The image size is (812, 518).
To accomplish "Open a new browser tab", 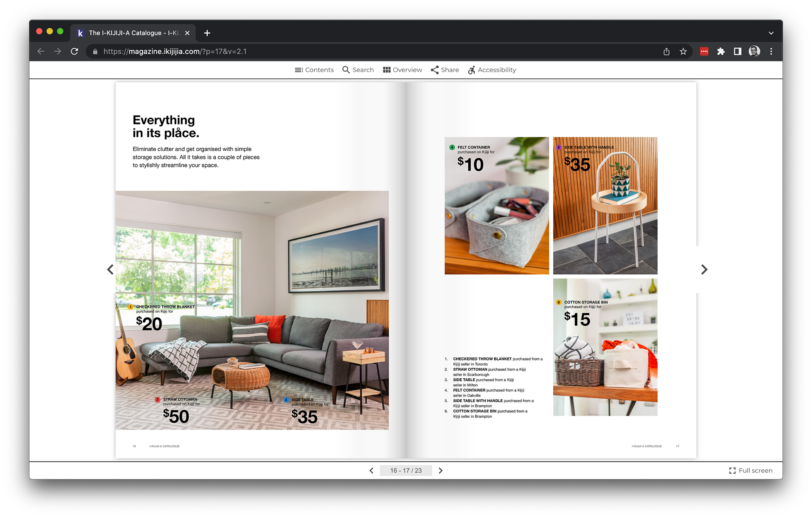I will tap(207, 33).
